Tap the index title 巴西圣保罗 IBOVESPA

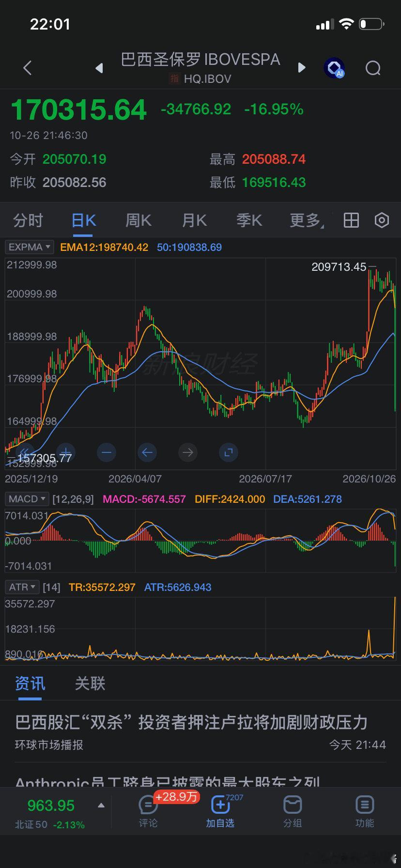pyautogui.click(x=200, y=60)
